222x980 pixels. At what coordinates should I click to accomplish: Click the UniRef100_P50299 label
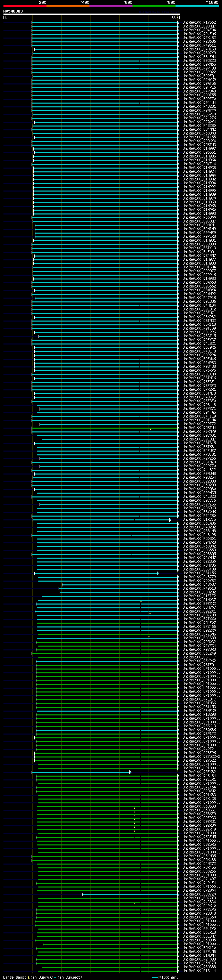(x=199, y=485)
